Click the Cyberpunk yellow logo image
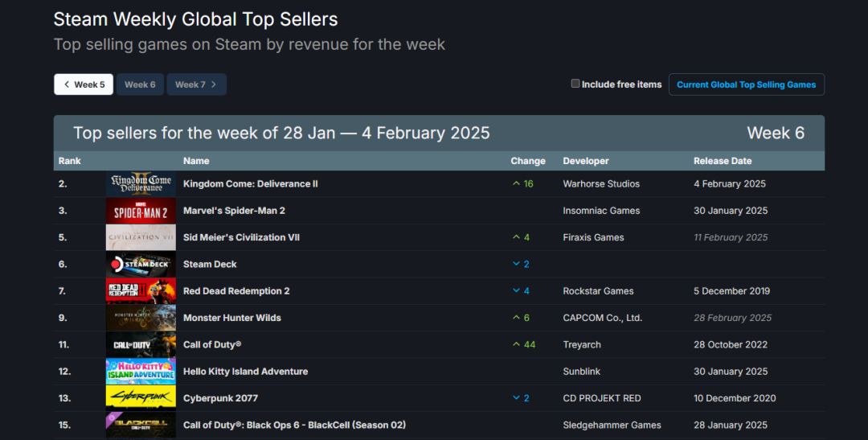This screenshot has width=868, height=440. tap(141, 398)
